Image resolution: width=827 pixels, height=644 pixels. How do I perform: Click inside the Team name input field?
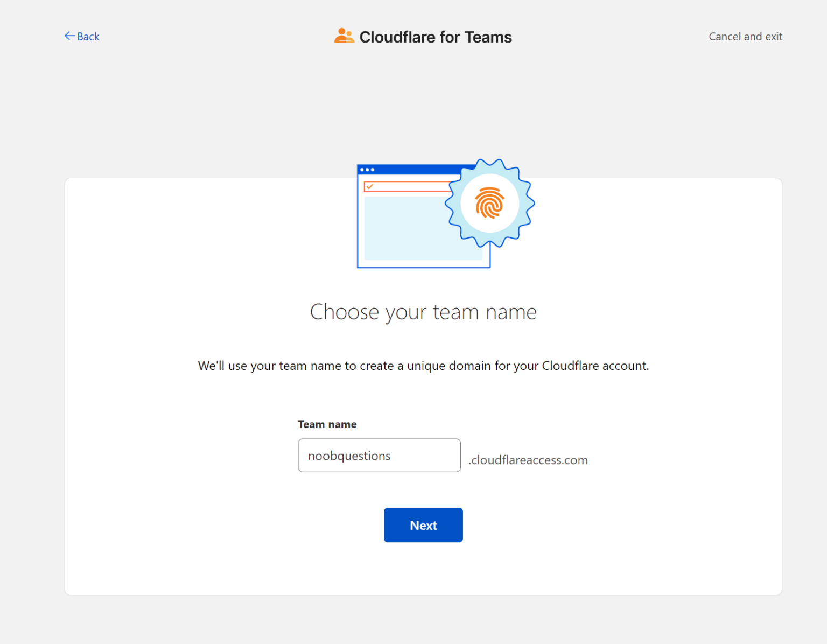379,455
